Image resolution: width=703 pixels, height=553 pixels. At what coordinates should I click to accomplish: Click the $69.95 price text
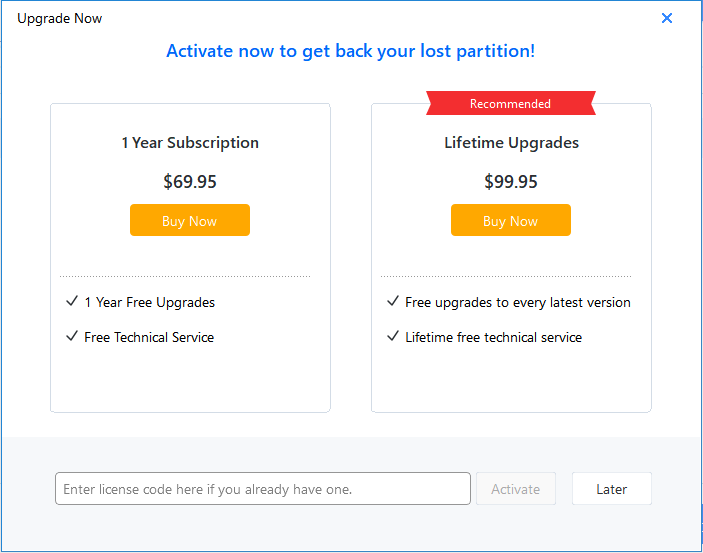click(x=190, y=182)
